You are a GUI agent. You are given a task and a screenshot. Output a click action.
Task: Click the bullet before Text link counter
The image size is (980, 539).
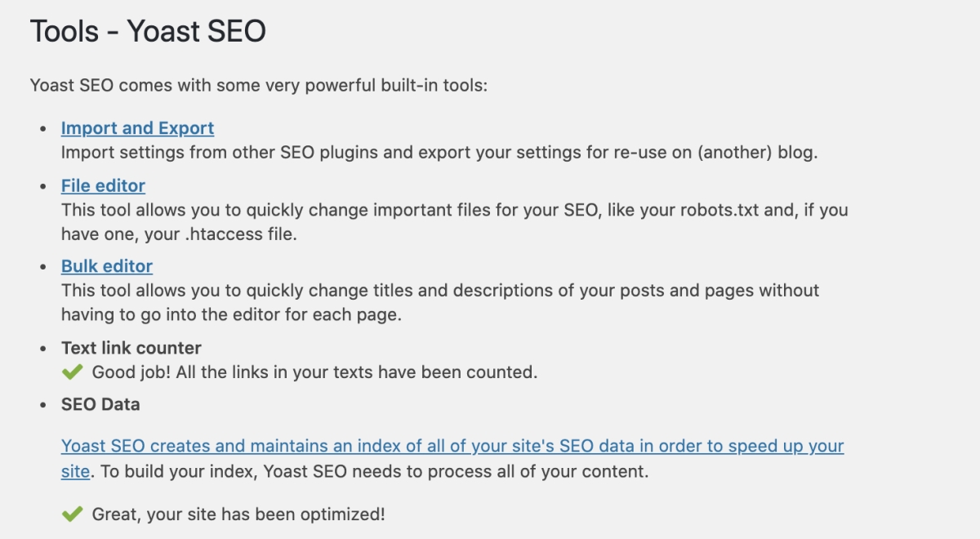(x=44, y=349)
